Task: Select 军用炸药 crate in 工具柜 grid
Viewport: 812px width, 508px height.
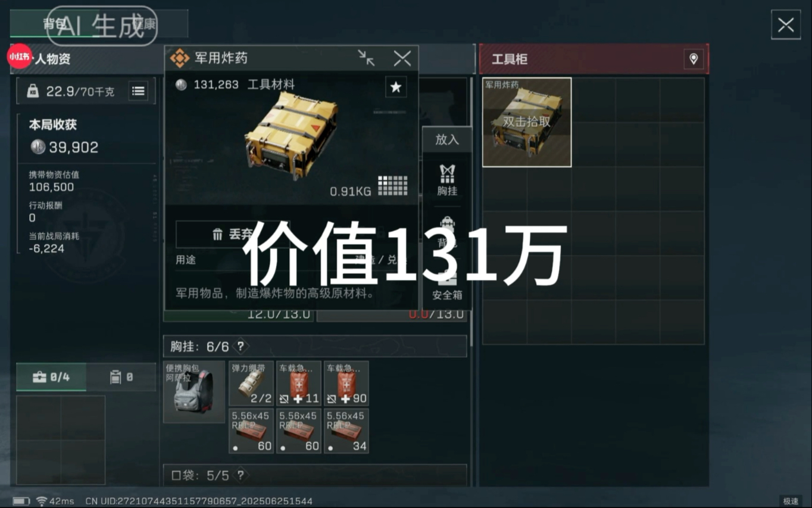Action: point(527,122)
